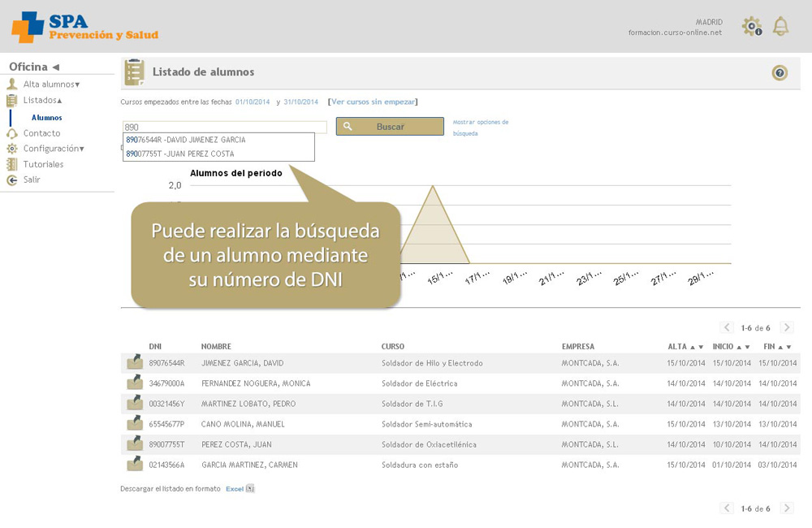Sort ALTA column descending

point(701,347)
